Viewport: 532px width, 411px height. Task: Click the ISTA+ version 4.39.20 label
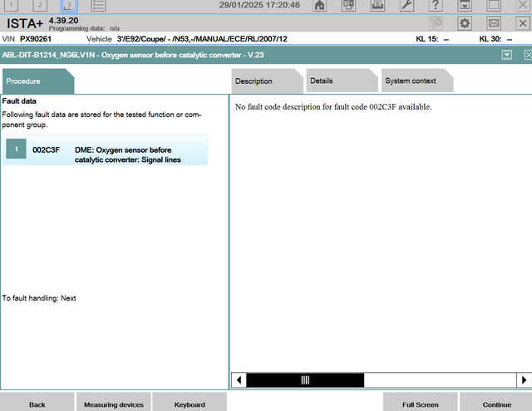63,21
